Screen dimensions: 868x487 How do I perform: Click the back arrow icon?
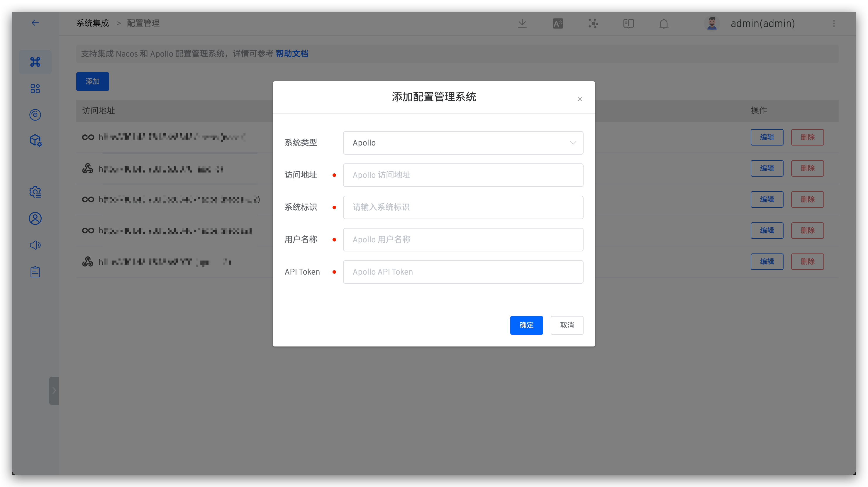[35, 23]
